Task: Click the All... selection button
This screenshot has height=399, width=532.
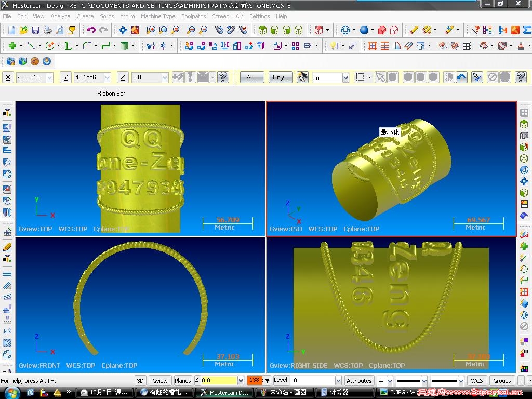Action: pyautogui.click(x=252, y=77)
